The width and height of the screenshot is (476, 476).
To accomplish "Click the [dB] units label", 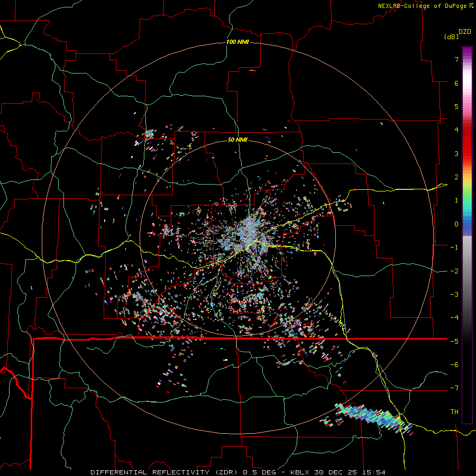I will point(451,36).
